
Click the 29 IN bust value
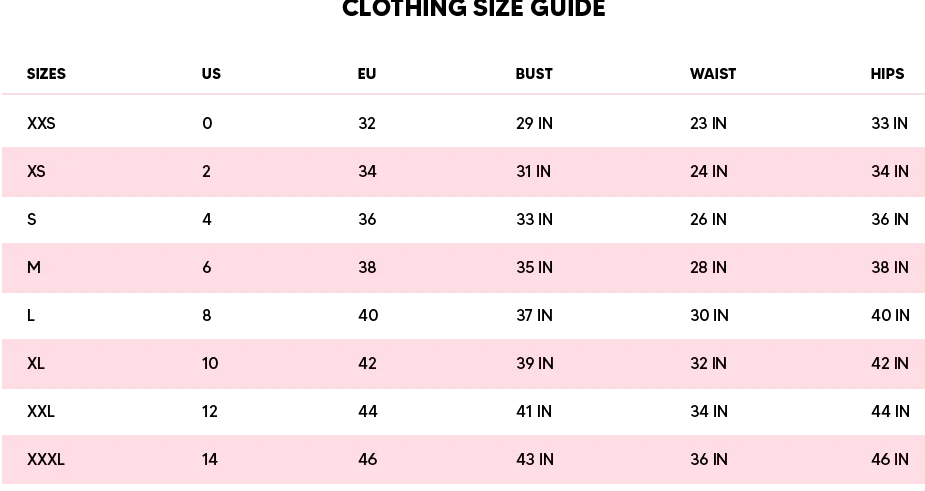pyautogui.click(x=534, y=123)
